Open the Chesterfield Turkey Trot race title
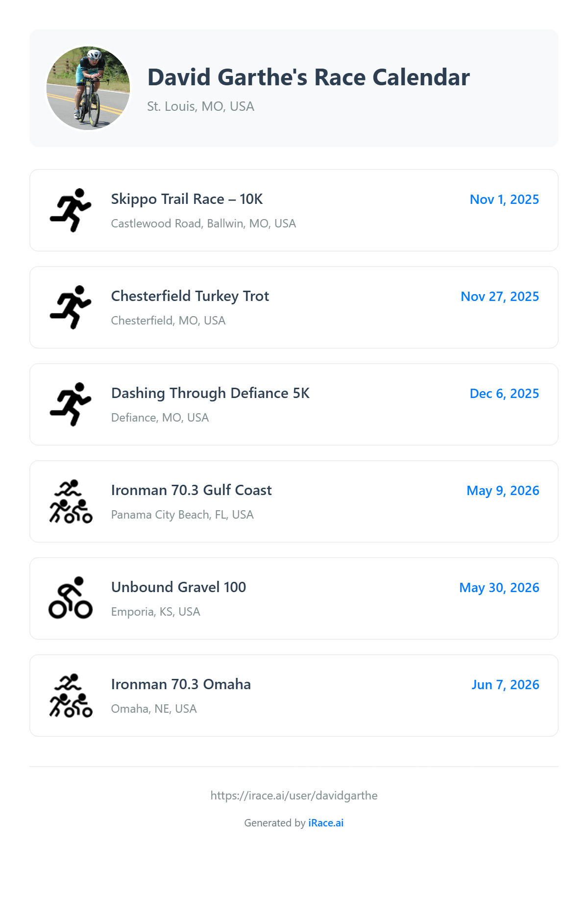 pyautogui.click(x=190, y=296)
